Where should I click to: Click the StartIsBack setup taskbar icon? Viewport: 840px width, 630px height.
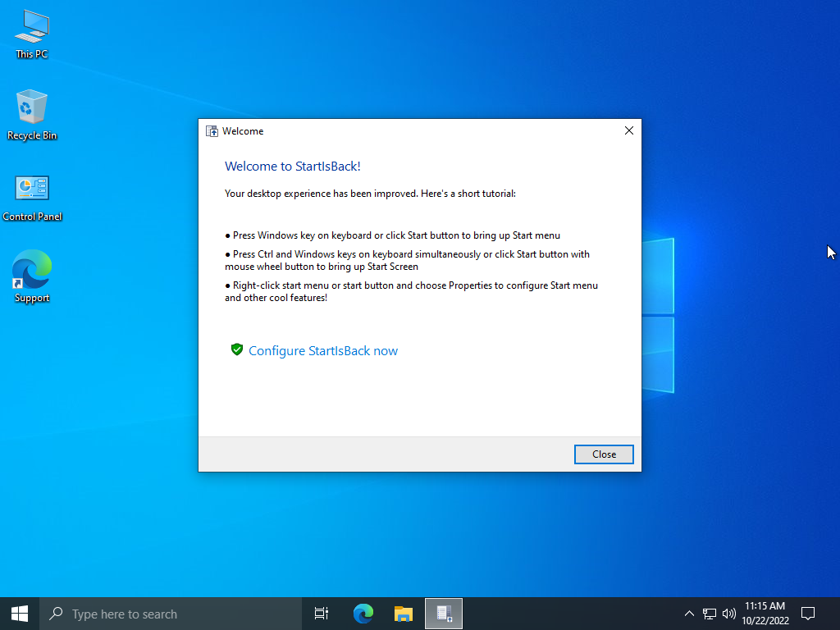(444, 614)
